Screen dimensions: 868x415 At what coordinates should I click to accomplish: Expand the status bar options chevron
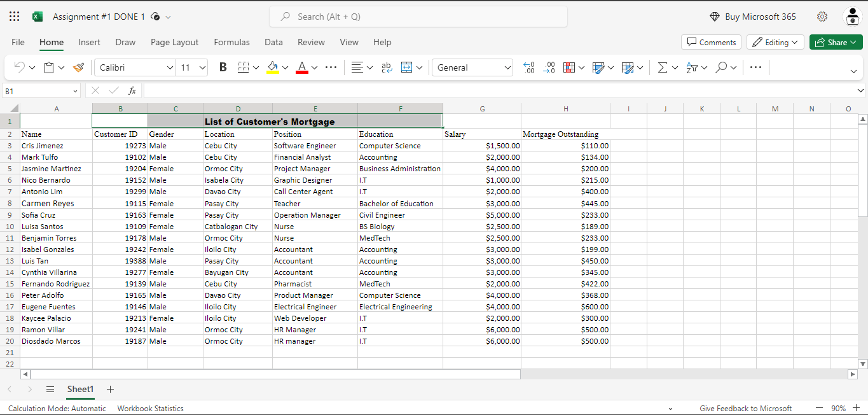pos(670,409)
